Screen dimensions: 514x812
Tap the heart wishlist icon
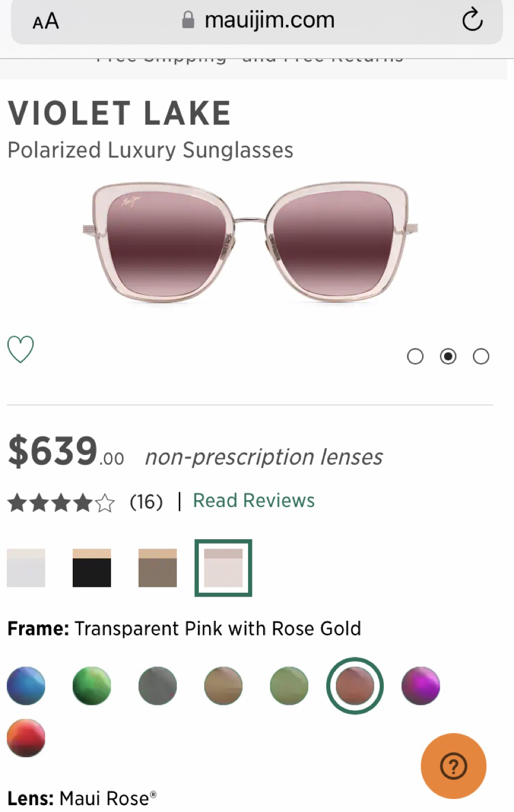point(20,349)
